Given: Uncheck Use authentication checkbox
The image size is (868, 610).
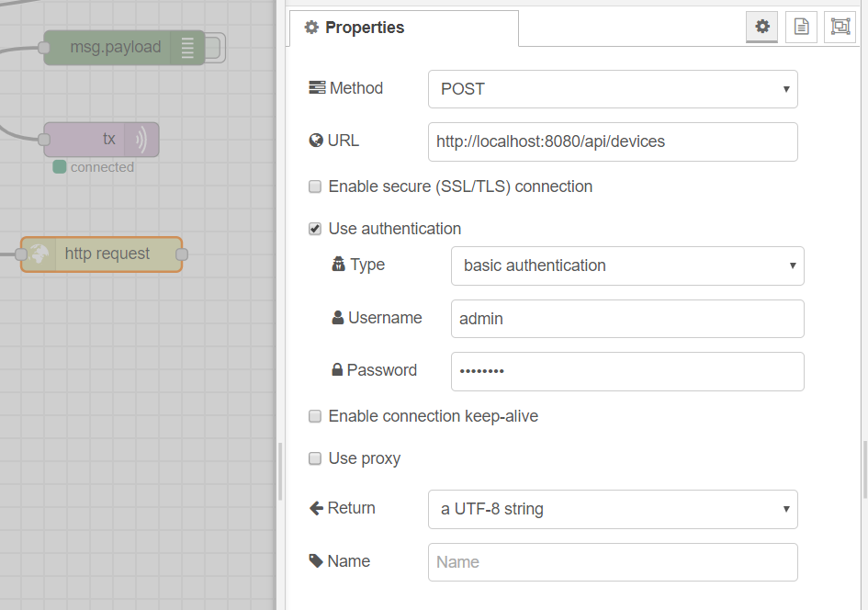Looking at the screenshot, I should [315, 229].
